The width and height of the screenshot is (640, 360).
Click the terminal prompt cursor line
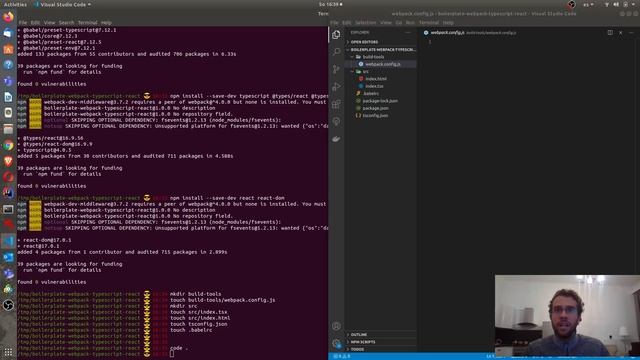point(172,354)
